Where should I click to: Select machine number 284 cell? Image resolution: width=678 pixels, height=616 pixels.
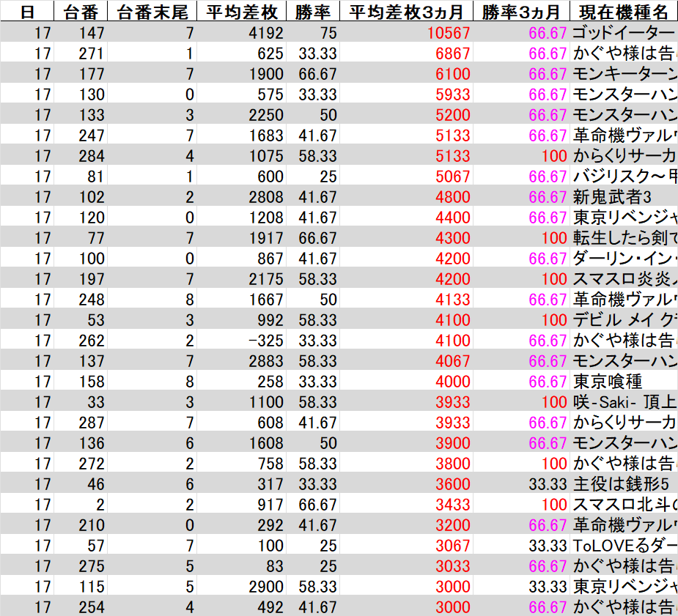[x=81, y=156]
